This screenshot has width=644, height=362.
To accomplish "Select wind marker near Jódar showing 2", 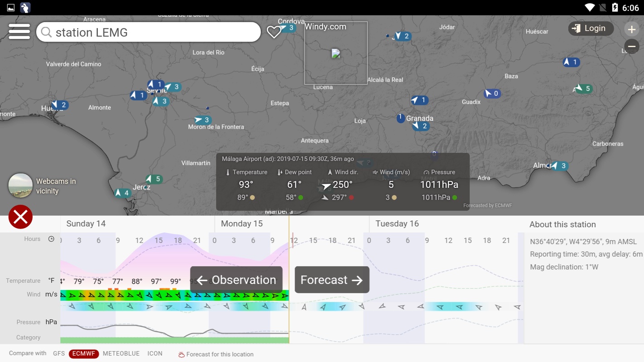I will click(x=402, y=36).
